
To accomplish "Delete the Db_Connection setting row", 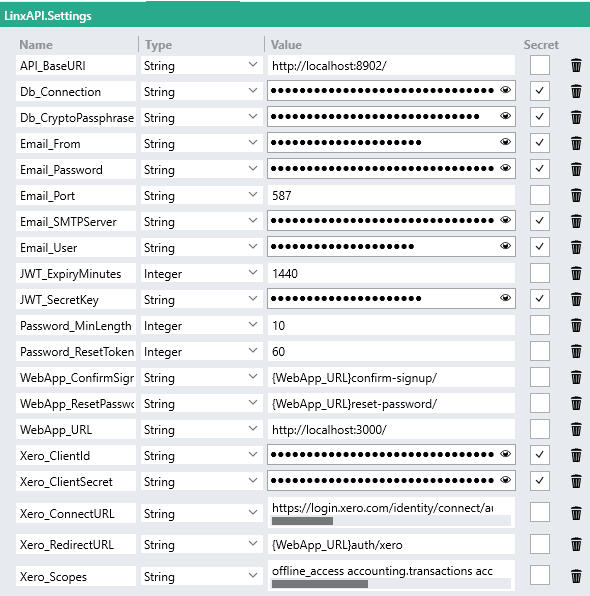I will tap(576, 91).
